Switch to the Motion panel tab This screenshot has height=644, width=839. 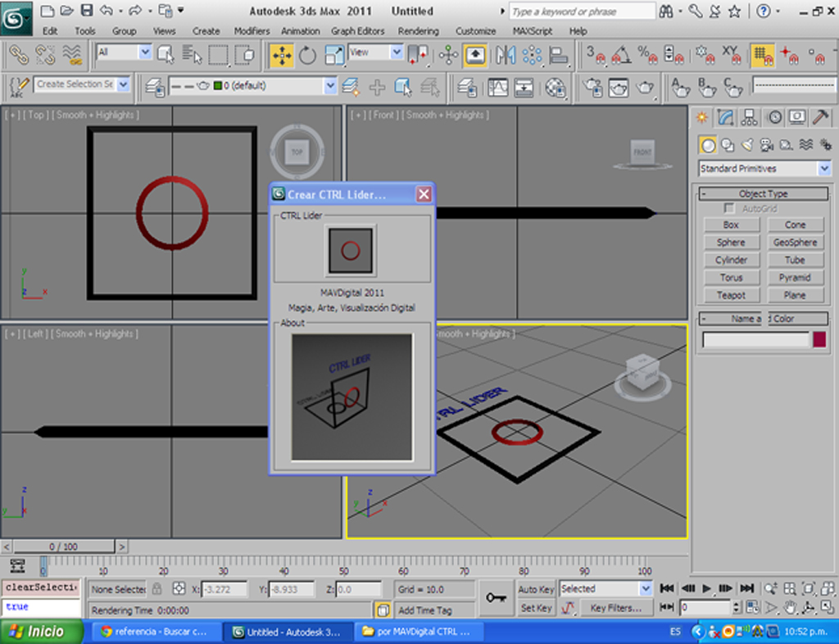click(774, 117)
